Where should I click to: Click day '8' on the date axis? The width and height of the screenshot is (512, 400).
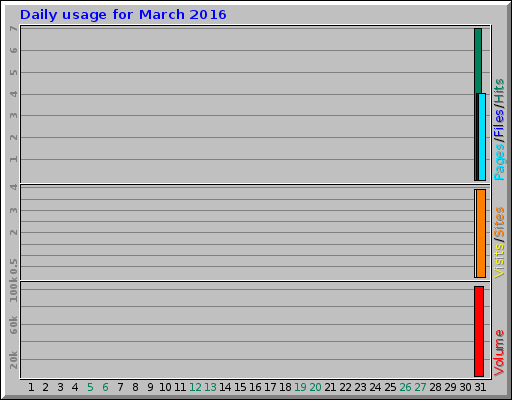coord(135,387)
